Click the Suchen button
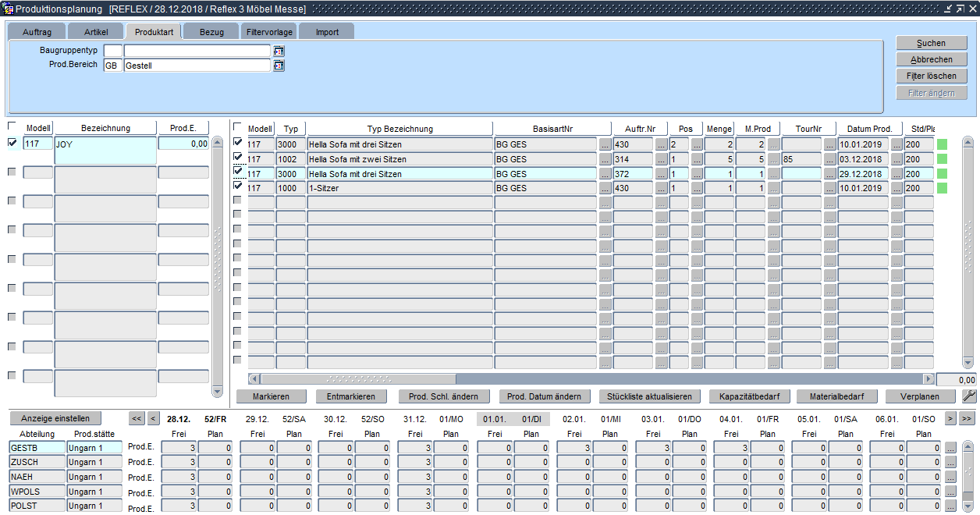 (931, 43)
